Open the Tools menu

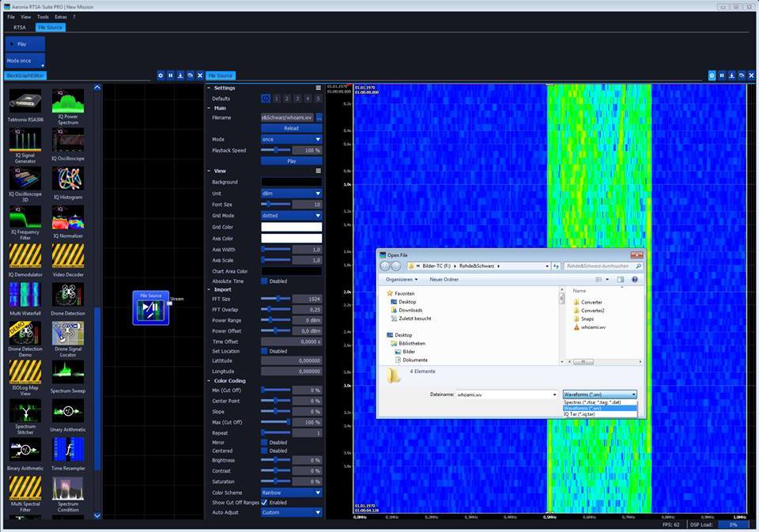coord(43,17)
